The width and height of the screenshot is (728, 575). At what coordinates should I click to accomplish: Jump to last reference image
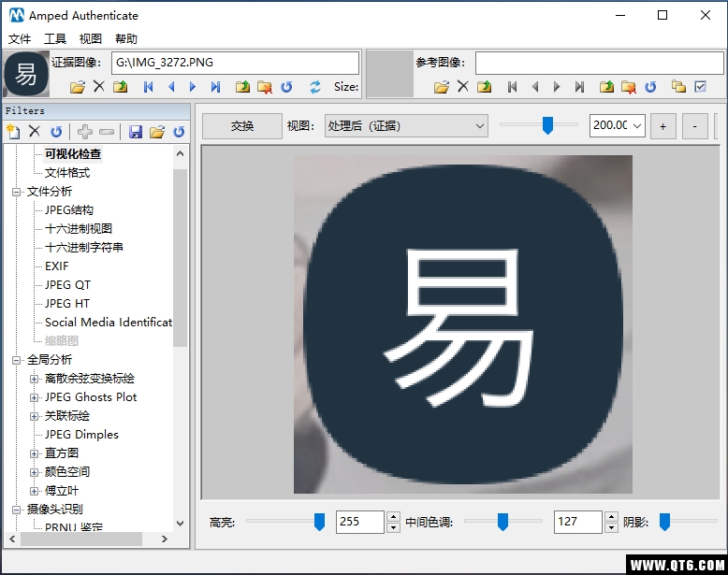pos(579,87)
